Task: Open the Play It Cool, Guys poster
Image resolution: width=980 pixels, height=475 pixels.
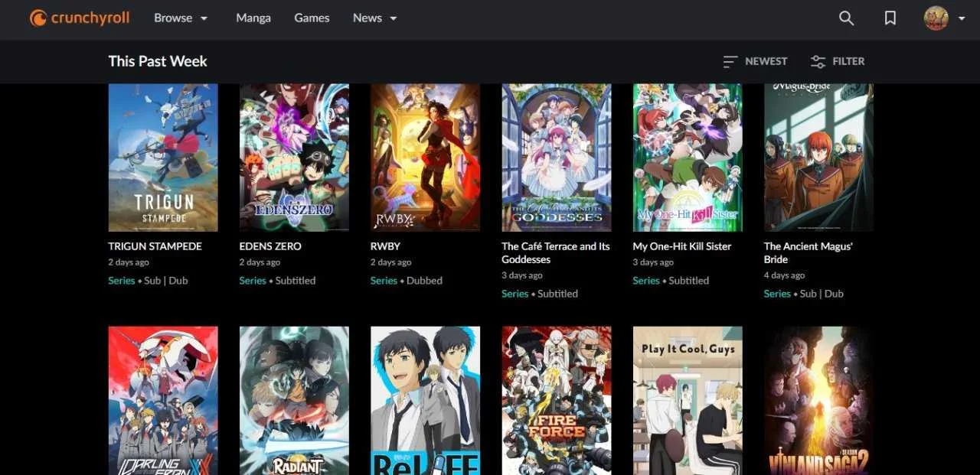Action: [688, 401]
